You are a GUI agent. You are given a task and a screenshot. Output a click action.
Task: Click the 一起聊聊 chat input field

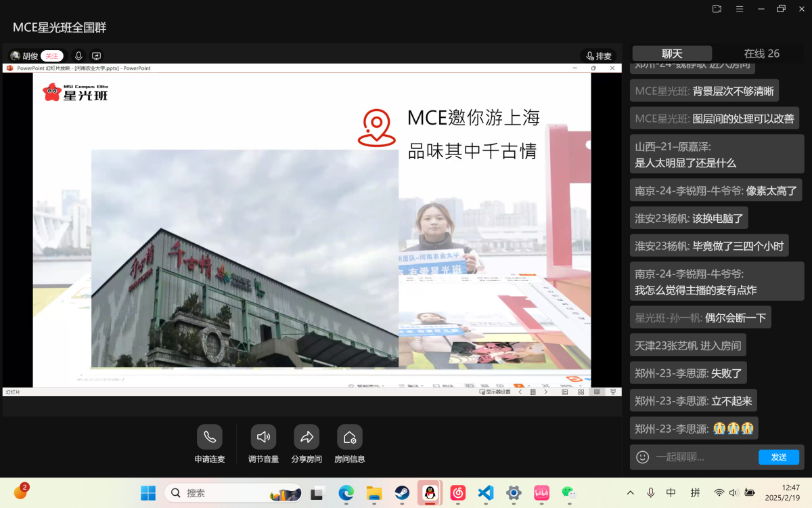click(704, 457)
